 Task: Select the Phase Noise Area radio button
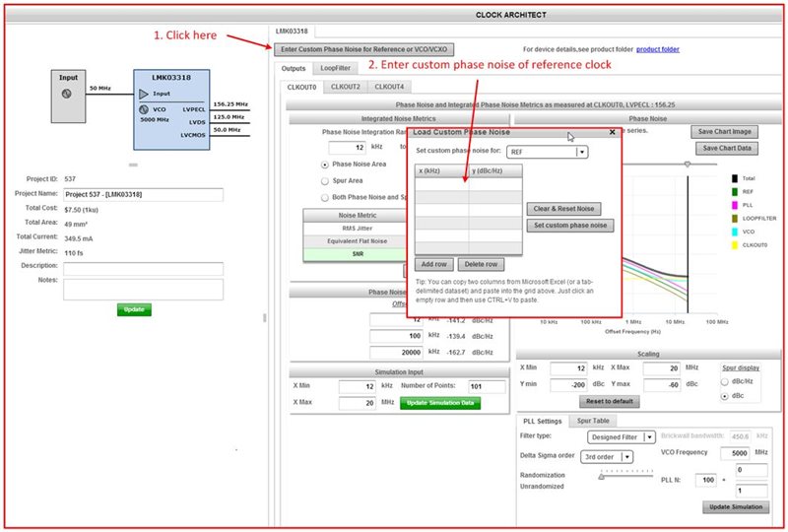point(325,165)
